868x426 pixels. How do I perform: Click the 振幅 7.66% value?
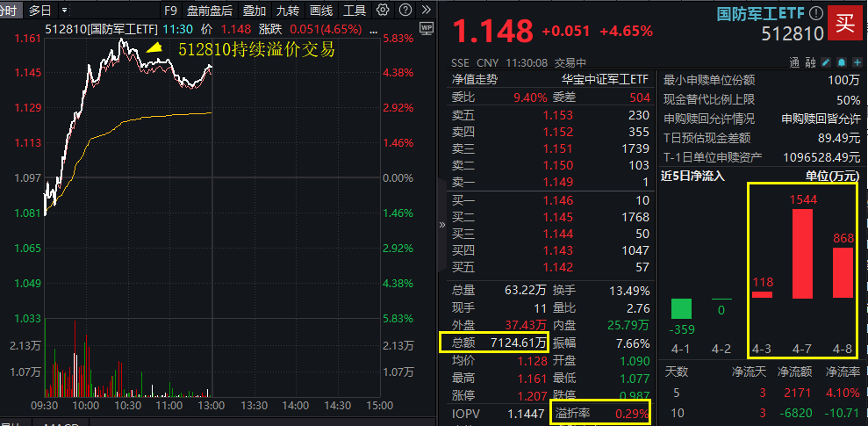pyautogui.click(x=633, y=343)
